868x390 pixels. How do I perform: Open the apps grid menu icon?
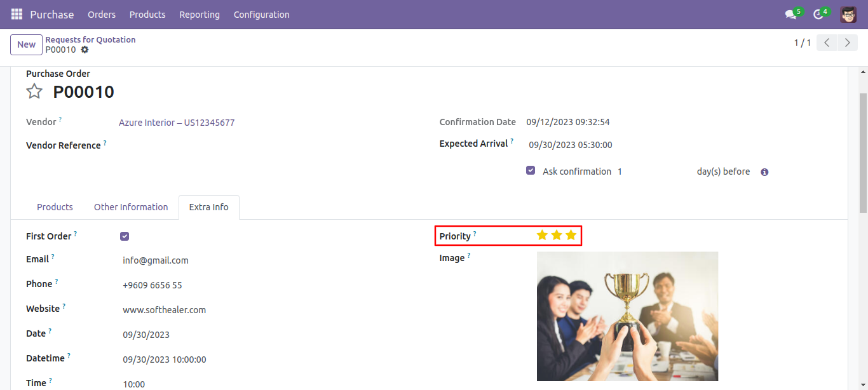click(x=17, y=14)
